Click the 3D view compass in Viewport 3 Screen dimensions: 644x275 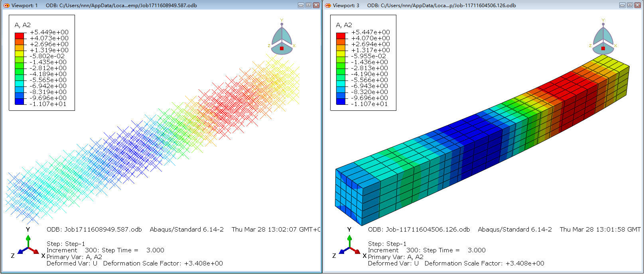click(603, 37)
